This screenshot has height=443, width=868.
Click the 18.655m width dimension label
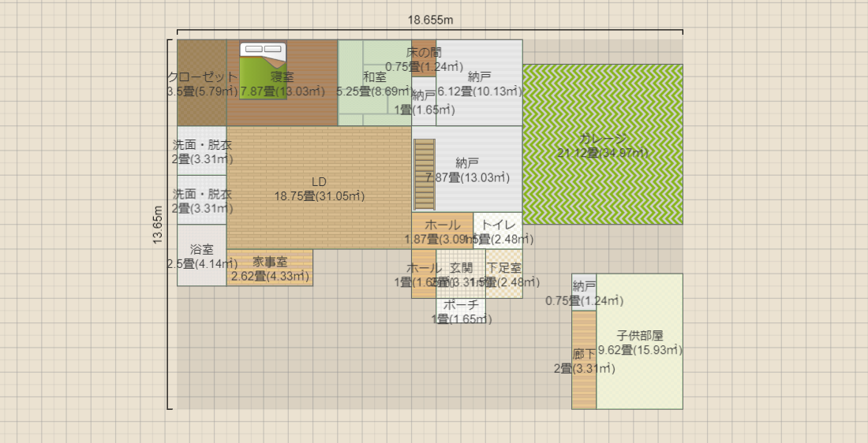(431, 20)
